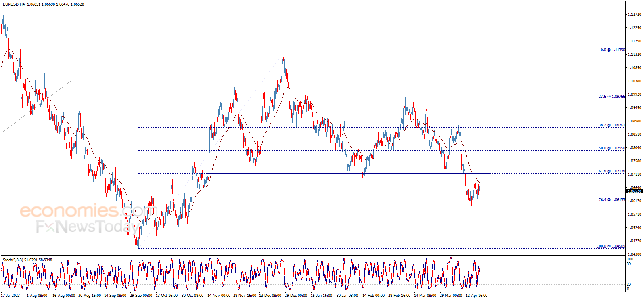
Task: Click the 12 Apr 16:00 time axis label
Action: [476, 295]
